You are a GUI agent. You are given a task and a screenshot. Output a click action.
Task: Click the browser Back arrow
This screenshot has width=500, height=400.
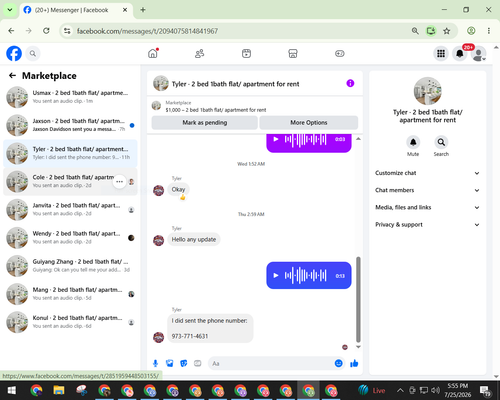[11, 31]
